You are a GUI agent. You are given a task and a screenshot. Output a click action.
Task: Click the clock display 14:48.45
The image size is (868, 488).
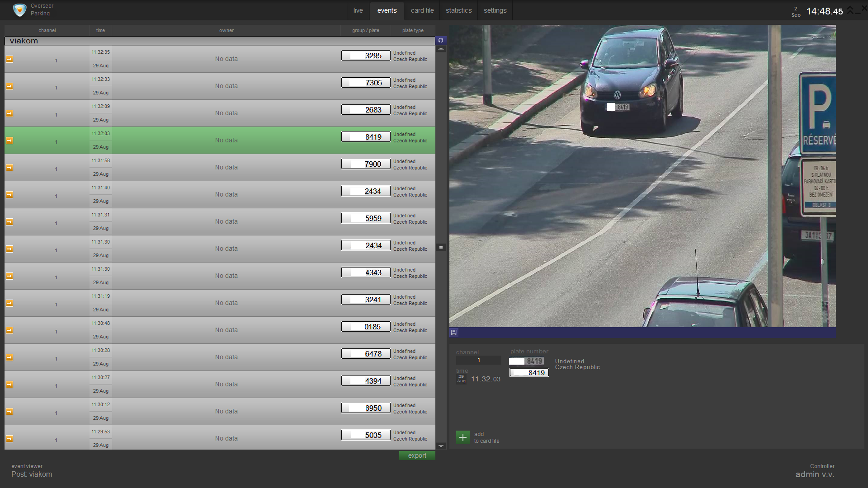tap(825, 11)
